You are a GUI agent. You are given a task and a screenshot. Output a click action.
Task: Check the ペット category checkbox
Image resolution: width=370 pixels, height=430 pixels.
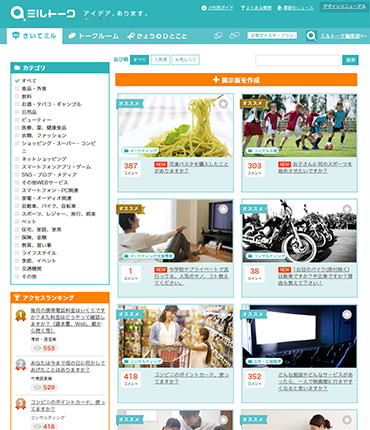(17, 222)
